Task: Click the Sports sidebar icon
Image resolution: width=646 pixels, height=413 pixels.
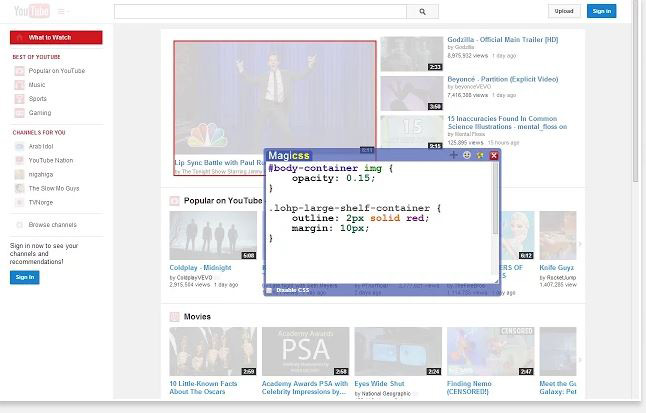Action: click(19, 99)
